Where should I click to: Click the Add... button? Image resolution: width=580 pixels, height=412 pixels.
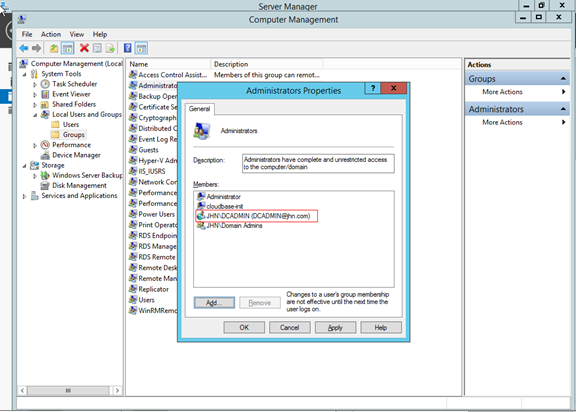coord(214,303)
